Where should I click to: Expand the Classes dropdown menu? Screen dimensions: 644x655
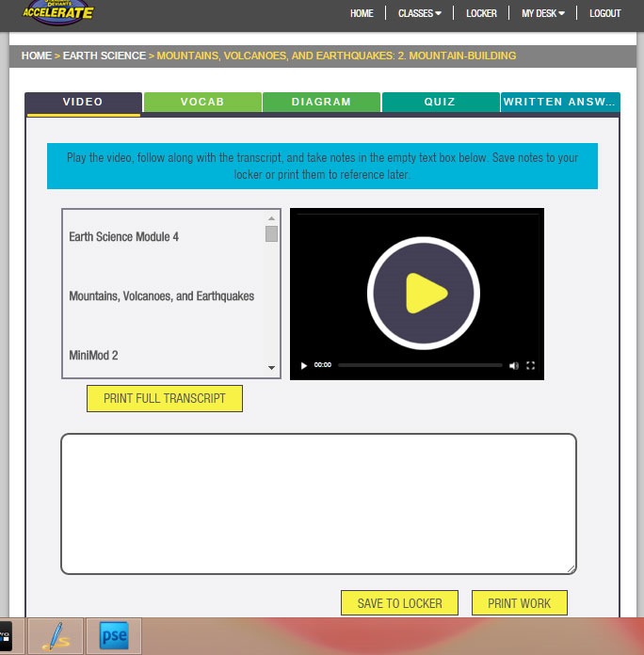419,14
